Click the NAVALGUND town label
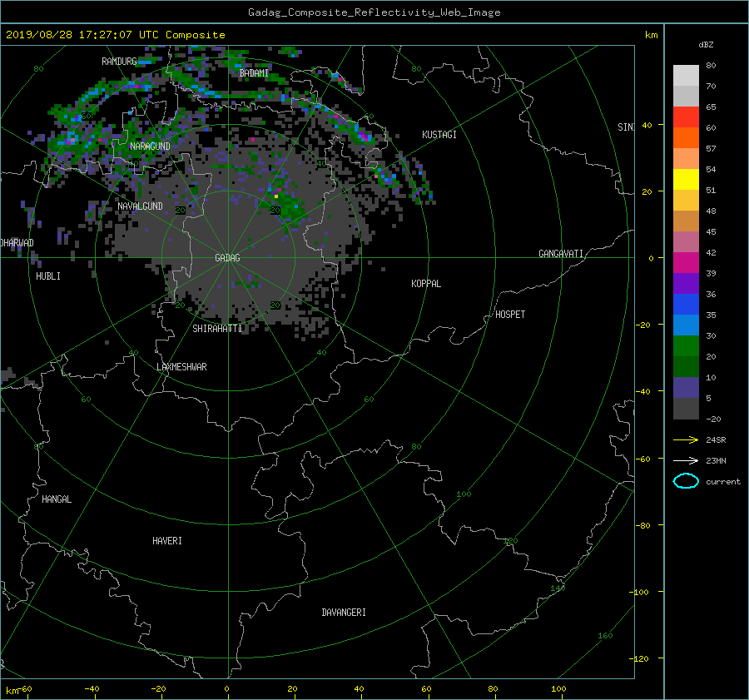This screenshot has height=700, width=749. [140, 206]
